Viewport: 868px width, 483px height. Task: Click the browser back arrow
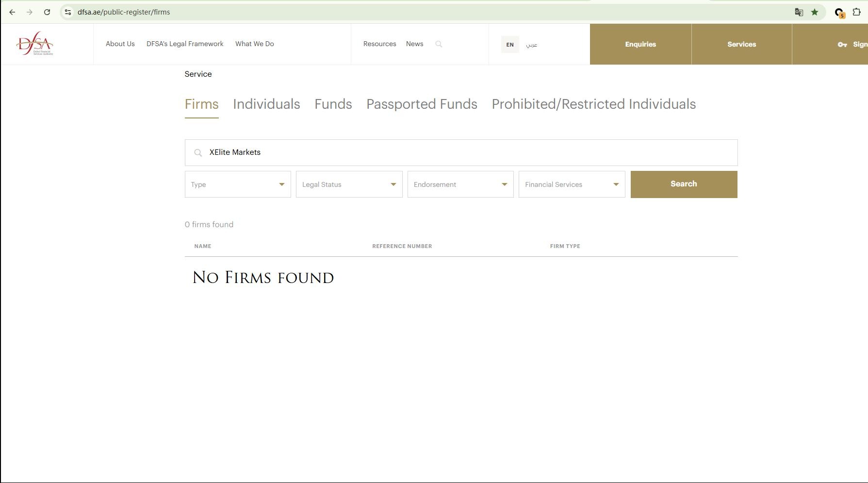[x=12, y=12]
